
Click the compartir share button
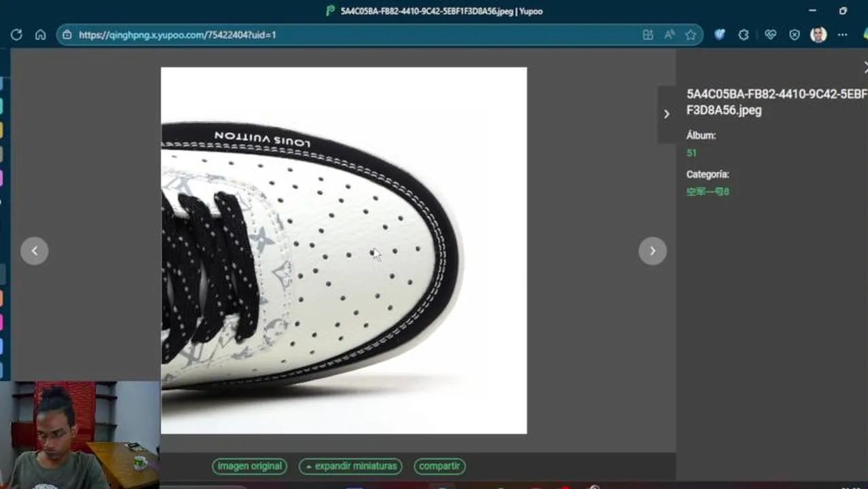pos(439,466)
